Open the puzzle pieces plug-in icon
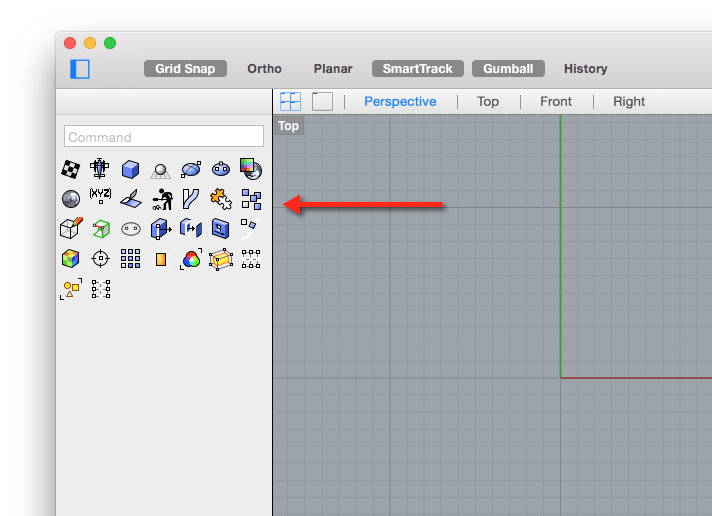Viewport: 712px width, 516px height. (220, 199)
